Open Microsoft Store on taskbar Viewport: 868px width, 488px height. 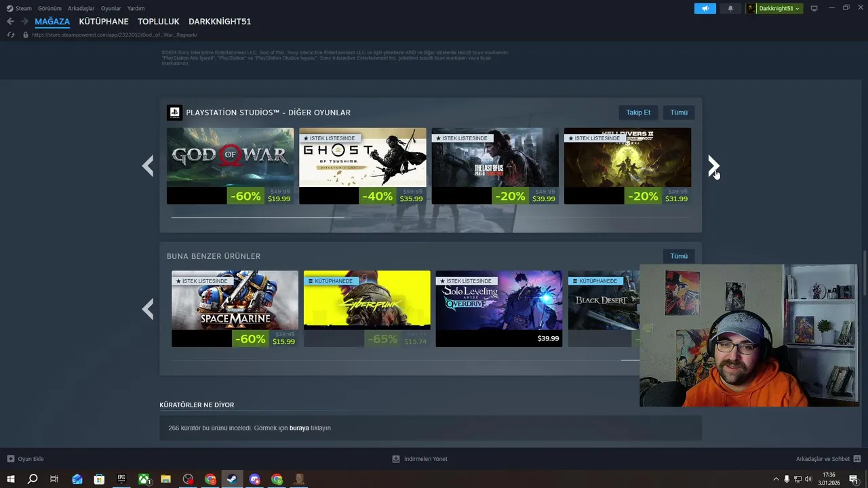(x=99, y=479)
